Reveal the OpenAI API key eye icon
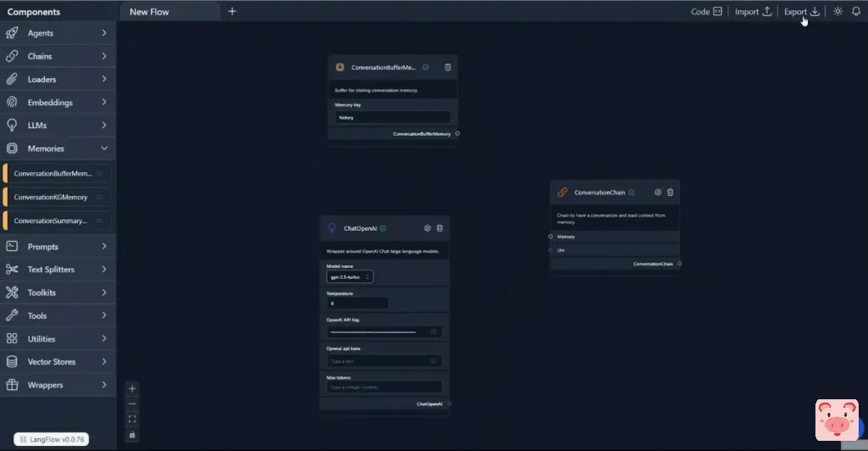Screen dimensions: 868x451 pos(433,332)
